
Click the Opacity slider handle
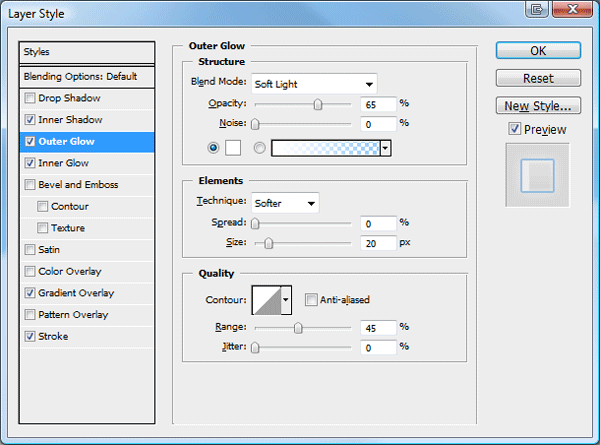coord(318,104)
